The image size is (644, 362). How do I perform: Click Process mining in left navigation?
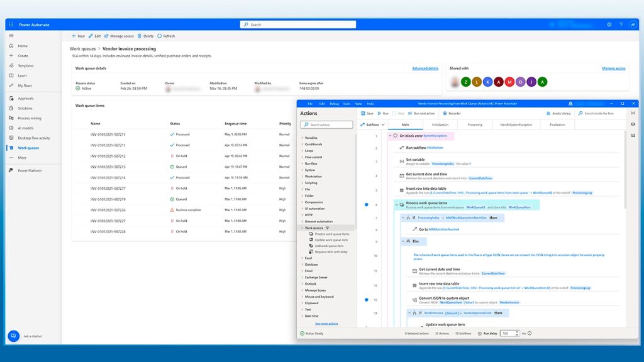pos(29,118)
